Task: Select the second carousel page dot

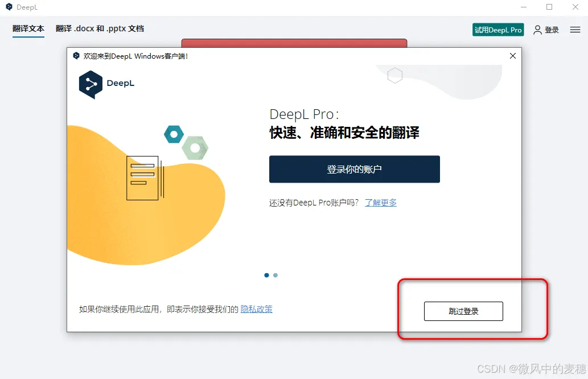Action: 276,275
